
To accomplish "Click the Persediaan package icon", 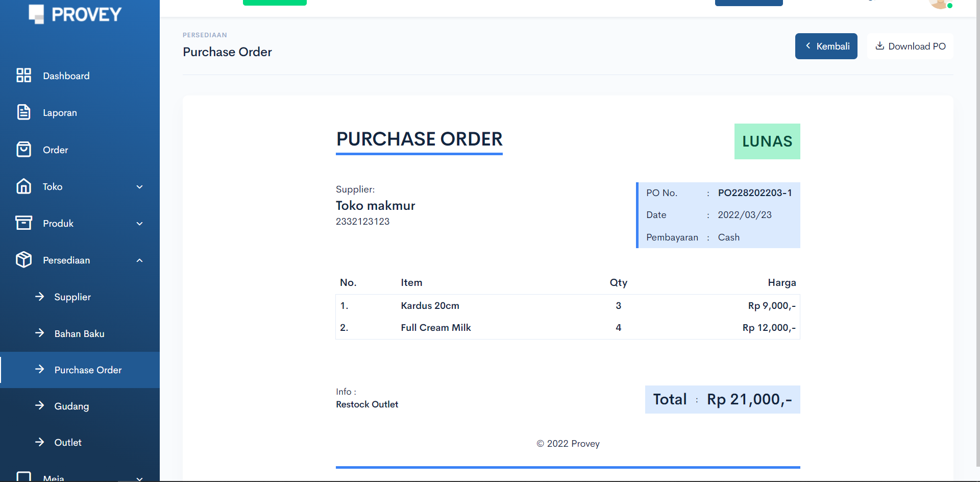I will pos(23,260).
